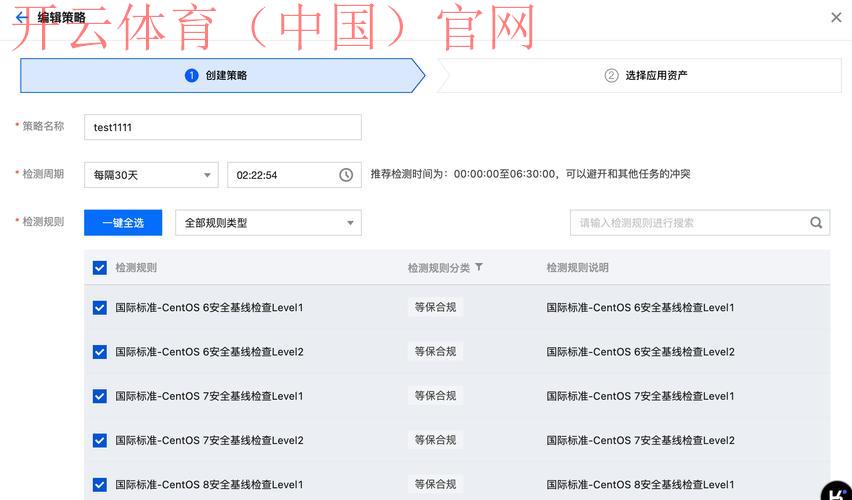Click rule name 国际标准-CentOS 7安全基线检查Level2

209,440
